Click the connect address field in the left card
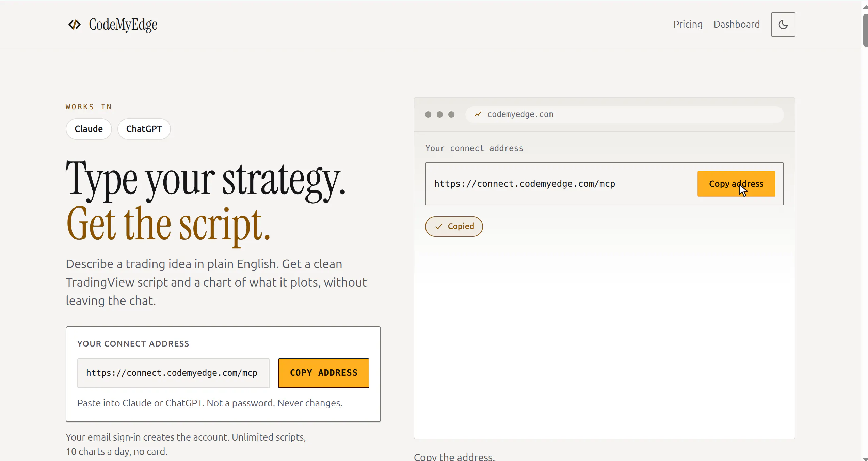 [173, 373]
